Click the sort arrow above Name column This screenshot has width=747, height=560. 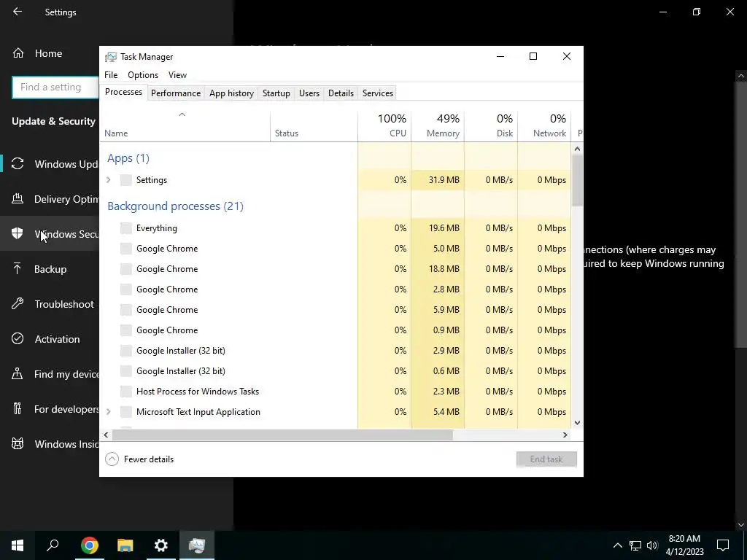pyautogui.click(x=182, y=114)
